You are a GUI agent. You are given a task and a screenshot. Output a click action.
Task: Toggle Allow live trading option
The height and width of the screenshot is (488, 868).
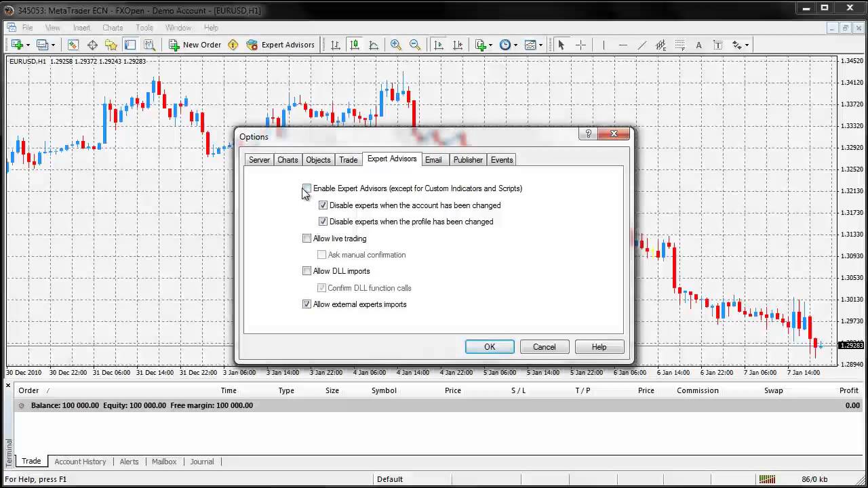coord(307,238)
